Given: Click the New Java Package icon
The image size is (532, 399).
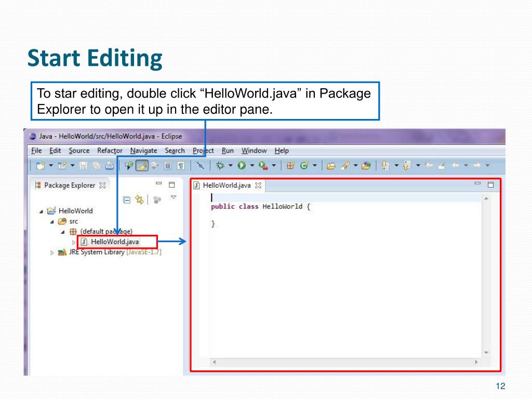Looking at the screenshot, I should pyautogui.click(x=290, y=166).
